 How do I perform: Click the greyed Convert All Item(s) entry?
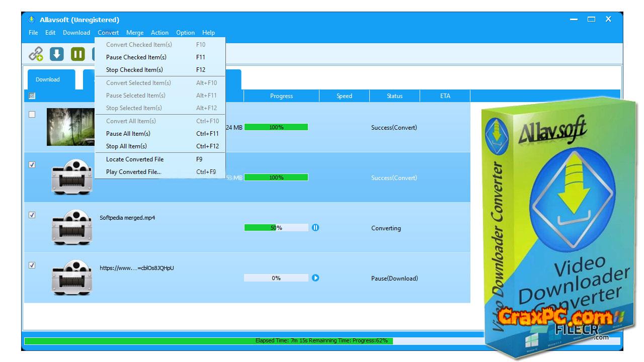click(x=160, y=121)
